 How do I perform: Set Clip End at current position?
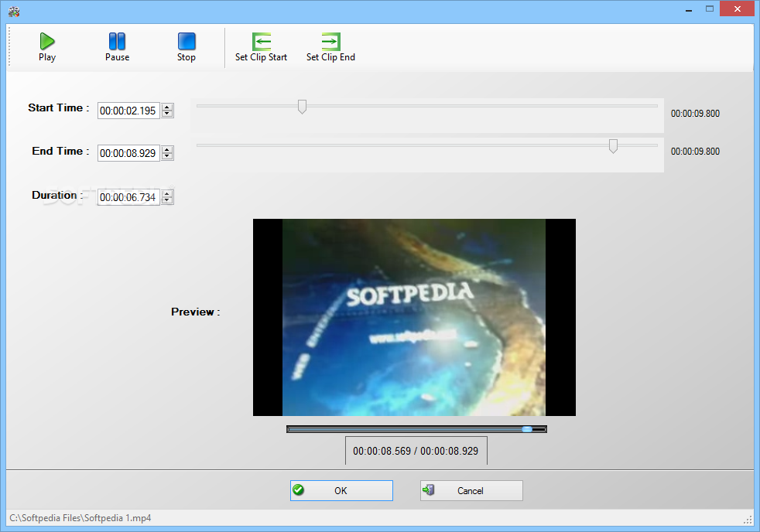click(330, 47)
